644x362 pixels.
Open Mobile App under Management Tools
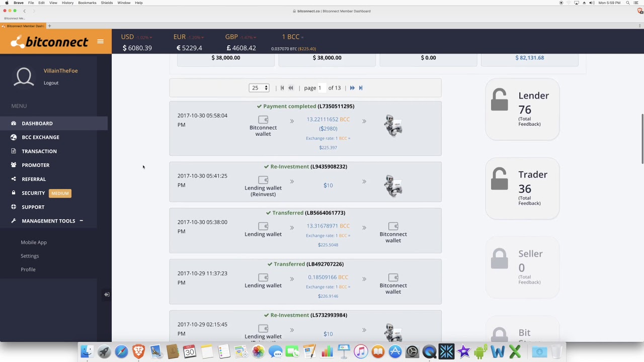tap(34, 242)
